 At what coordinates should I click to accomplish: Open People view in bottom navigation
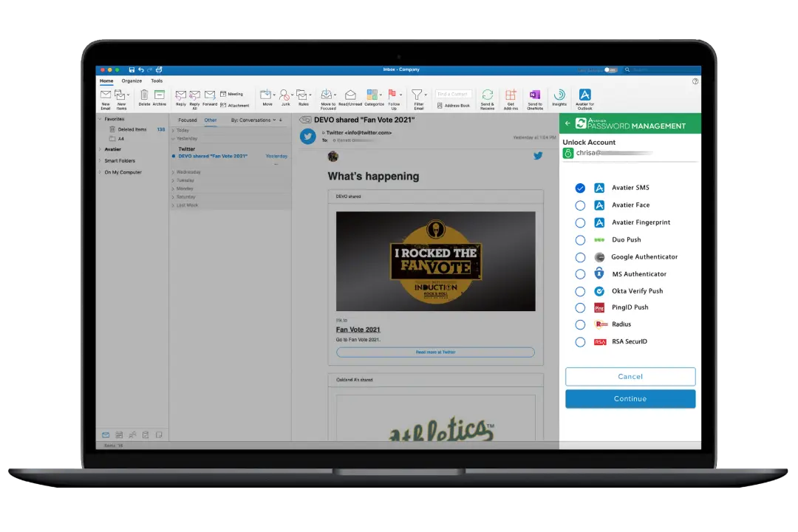132,434
